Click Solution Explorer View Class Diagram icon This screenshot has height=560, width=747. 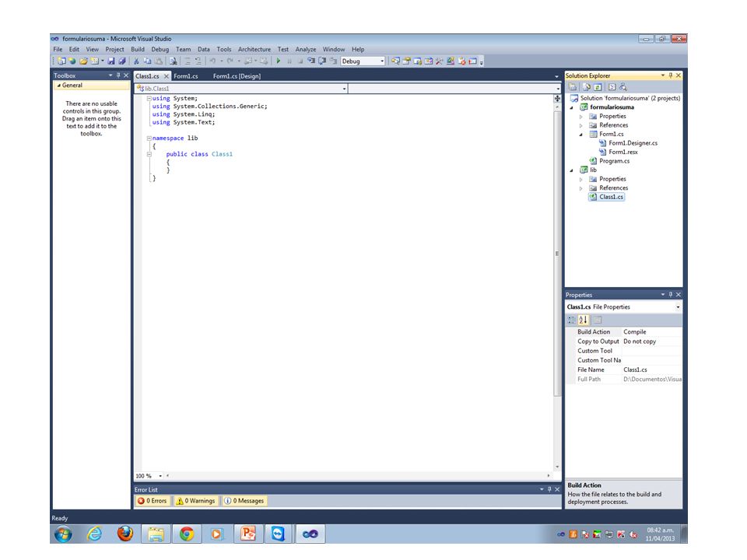(x=623, y=87)
